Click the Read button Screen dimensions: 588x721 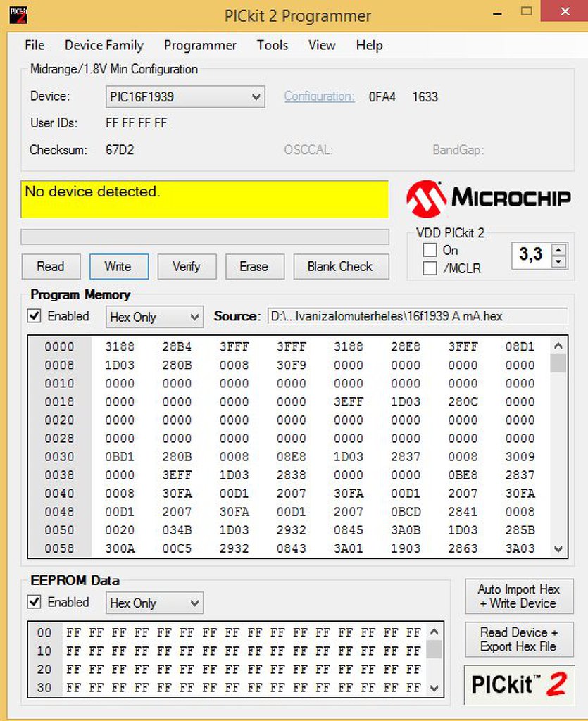point(51,266)
